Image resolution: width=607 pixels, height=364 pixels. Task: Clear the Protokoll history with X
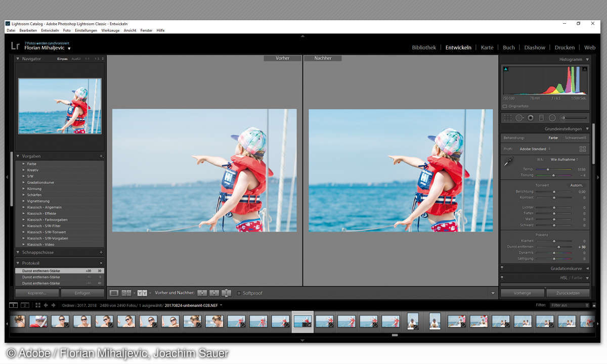(x=101, y=263)
